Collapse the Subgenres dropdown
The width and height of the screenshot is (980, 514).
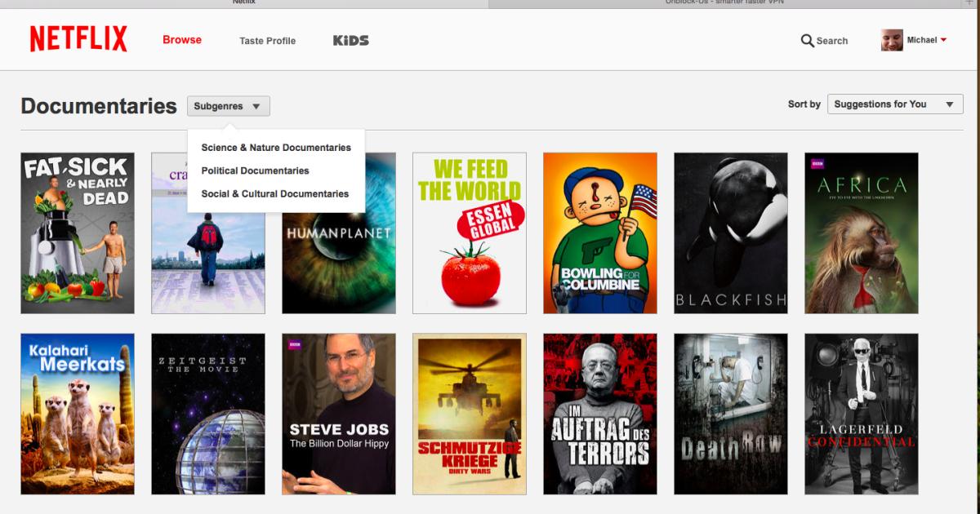228,106
